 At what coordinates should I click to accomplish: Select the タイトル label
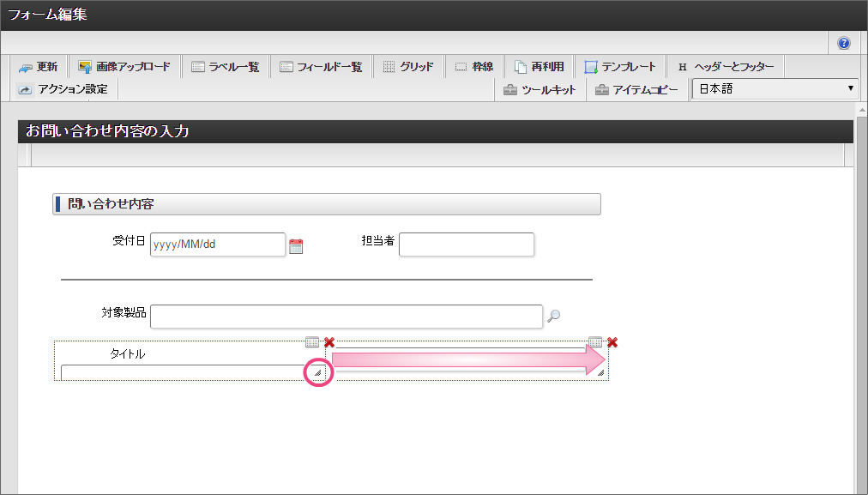click(127, 353)
